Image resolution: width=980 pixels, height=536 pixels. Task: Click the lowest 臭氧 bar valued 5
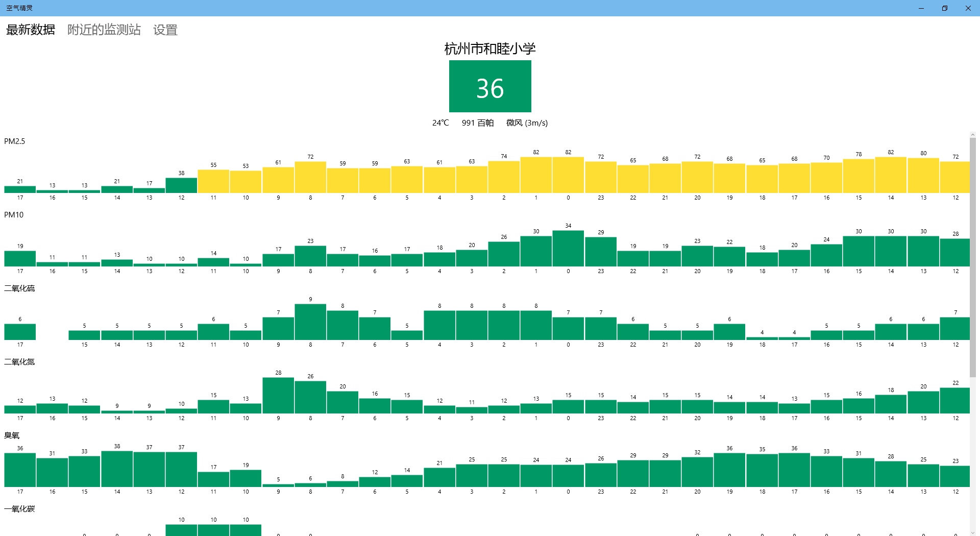point(278,485)
